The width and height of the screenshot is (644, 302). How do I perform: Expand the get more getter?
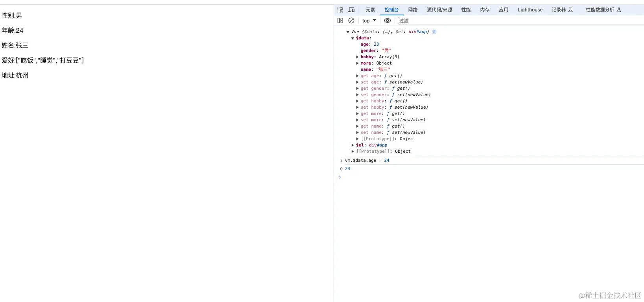[x=357, y=114]
